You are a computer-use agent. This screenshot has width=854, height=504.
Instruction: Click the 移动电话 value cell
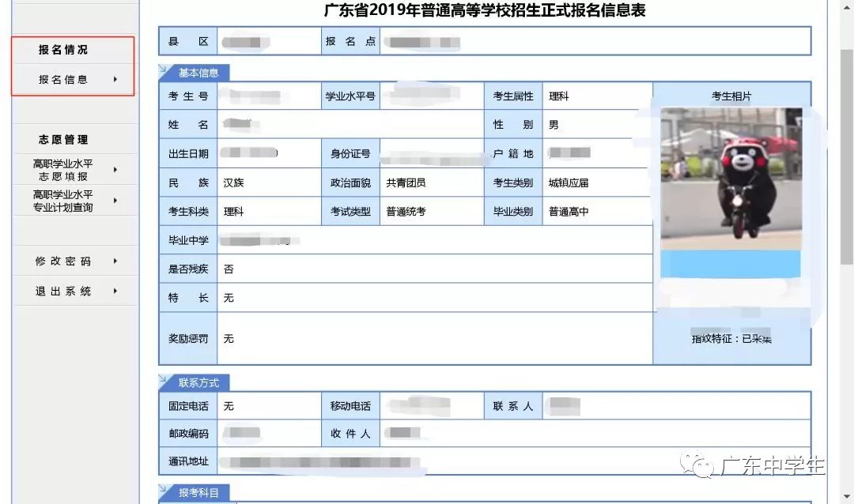click(x=431, y=405)
